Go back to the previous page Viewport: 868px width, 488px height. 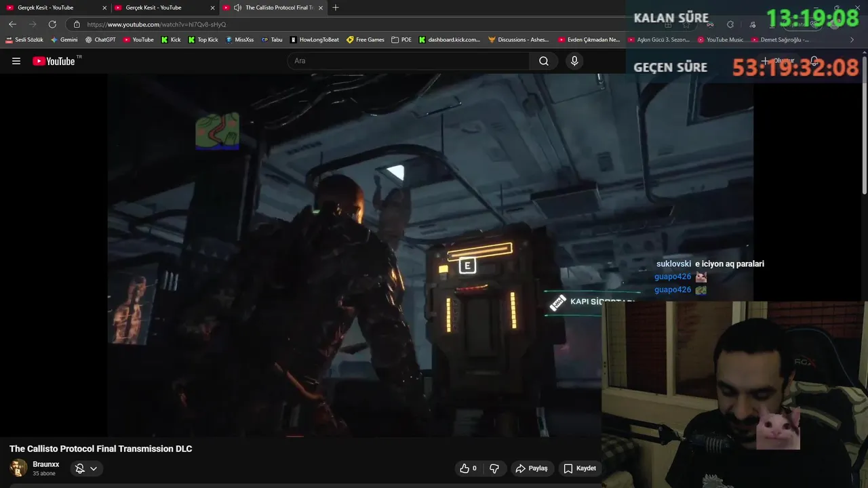[x=12, y=24]
